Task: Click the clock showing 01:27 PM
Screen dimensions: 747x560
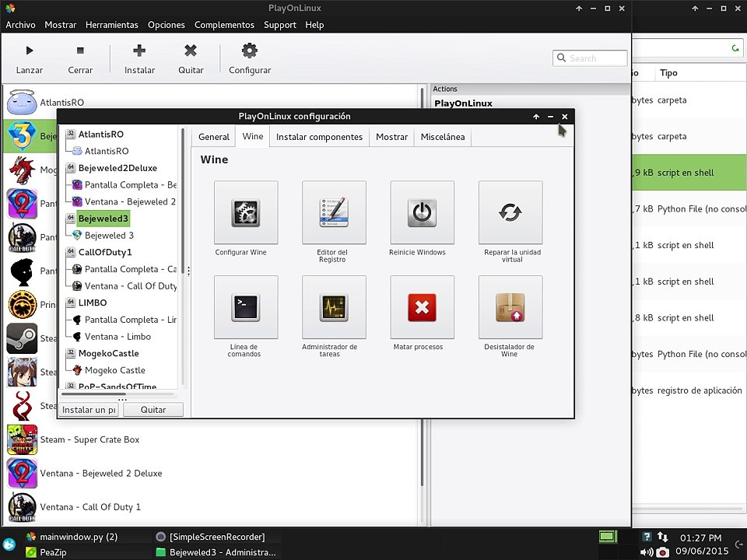Action: (x=700, y=537)
